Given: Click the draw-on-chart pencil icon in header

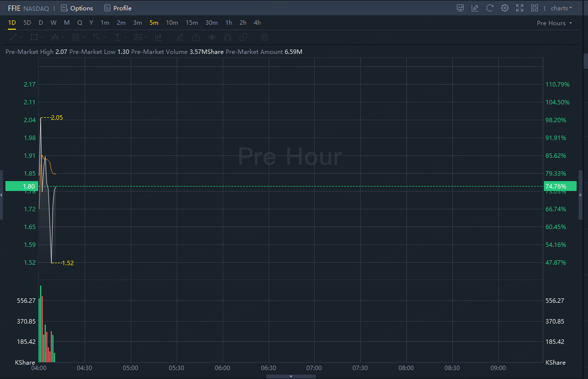Looking at the screenshot, I should (x=475, y=8).
